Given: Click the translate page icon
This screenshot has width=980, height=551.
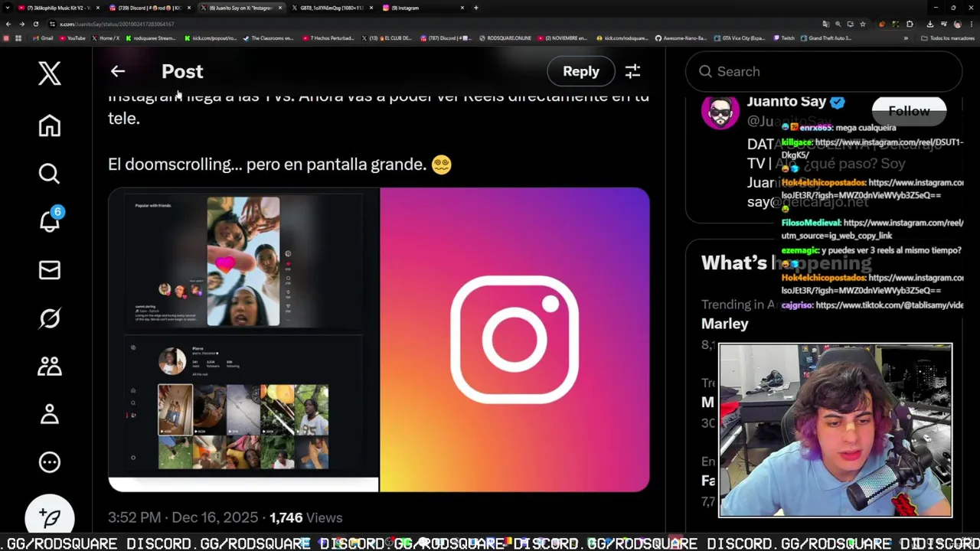Looking at the screenshot, I should point(825,24).
